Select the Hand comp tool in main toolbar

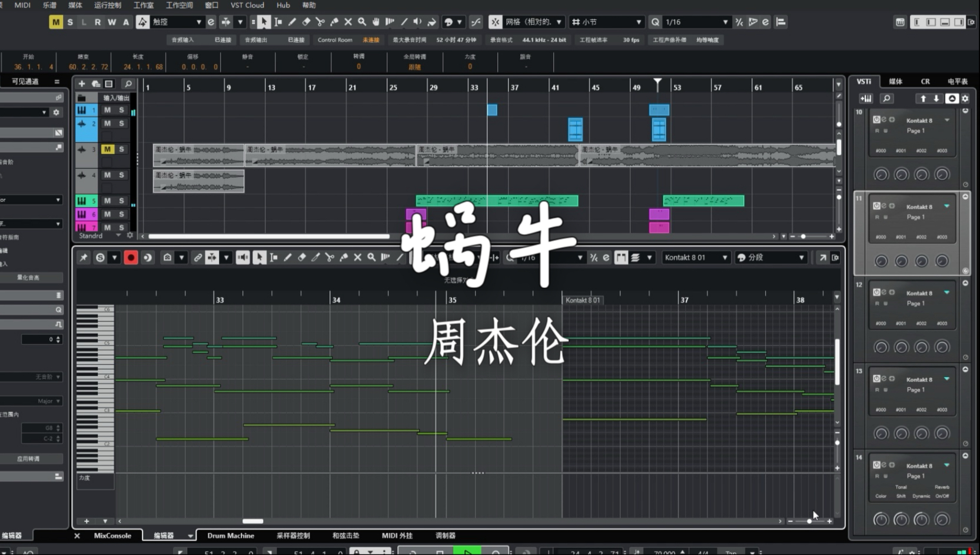(x=376, y=22)
